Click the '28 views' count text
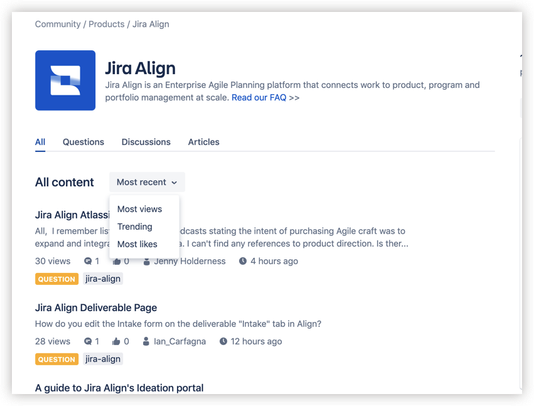 (52, 341)
